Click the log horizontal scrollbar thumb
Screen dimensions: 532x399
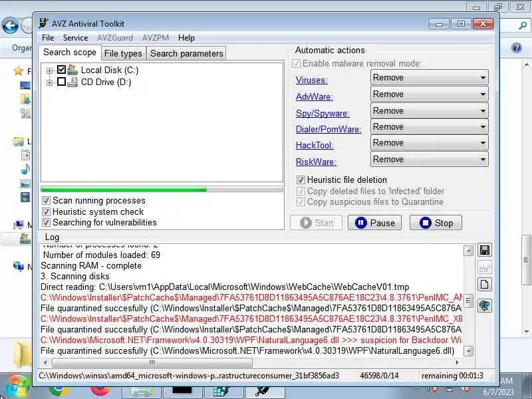pyautogui.click(x=152, y=362)
